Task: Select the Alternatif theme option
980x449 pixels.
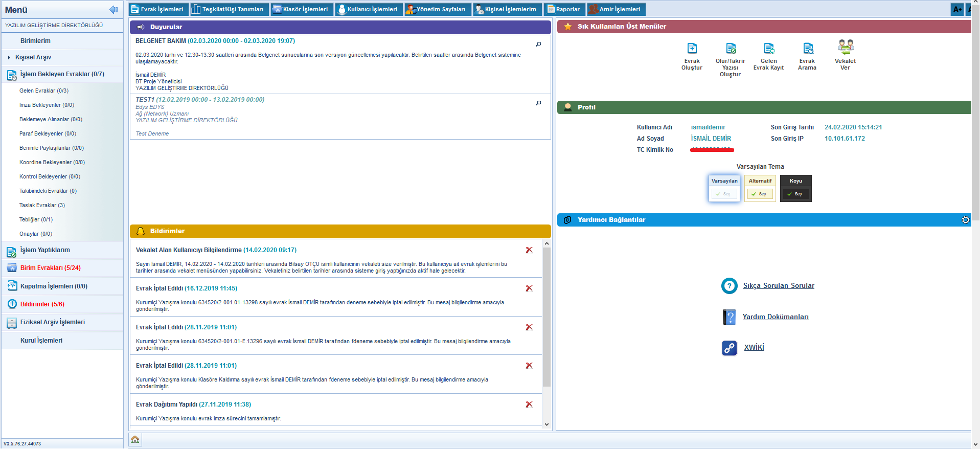Action: (760, 194)
